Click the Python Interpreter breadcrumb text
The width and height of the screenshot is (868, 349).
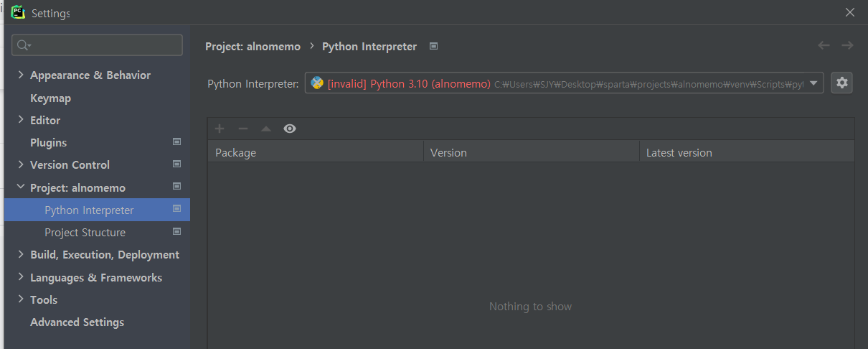tap(369, 46)
